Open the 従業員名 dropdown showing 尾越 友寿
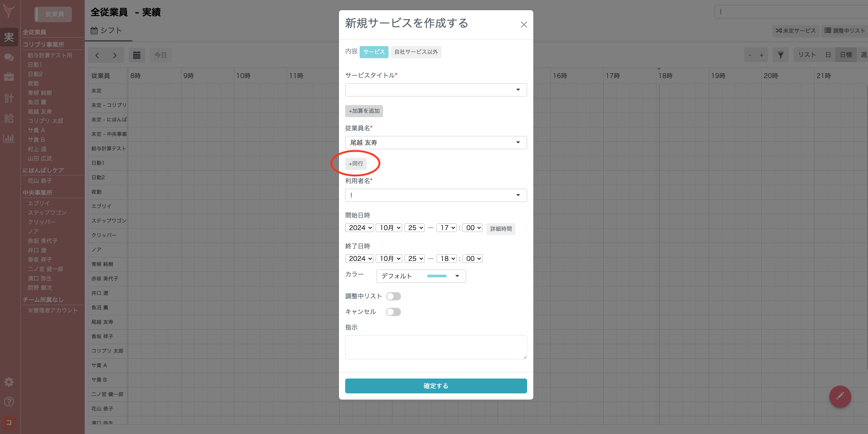This screenshot has height=434, width=868. click(x=436, y=142)
